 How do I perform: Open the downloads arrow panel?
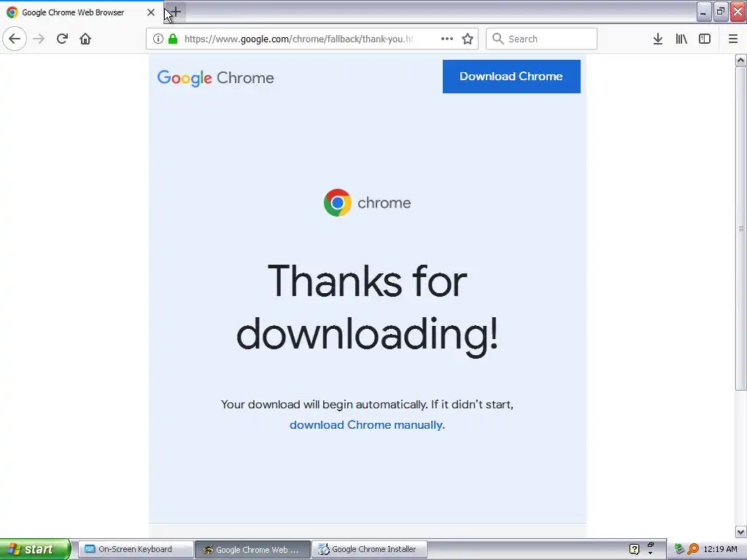[x=658, y=39]
